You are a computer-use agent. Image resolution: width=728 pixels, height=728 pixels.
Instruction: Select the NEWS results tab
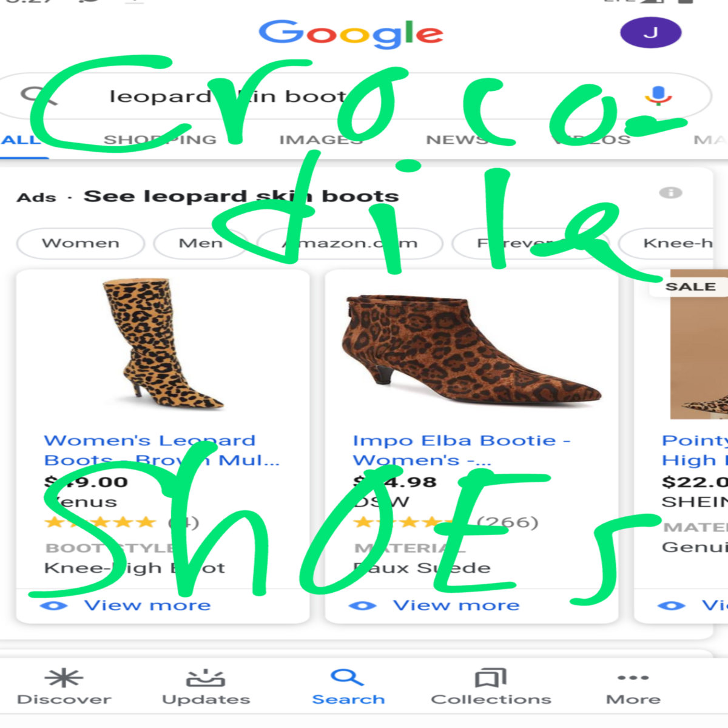pyautogui.click(x=458, y=140)
